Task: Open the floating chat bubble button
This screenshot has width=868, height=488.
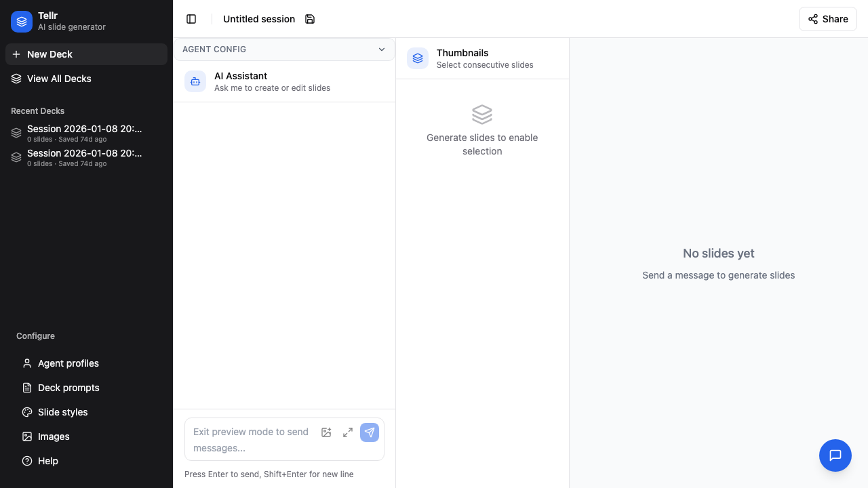Action: tap(835, 455)
